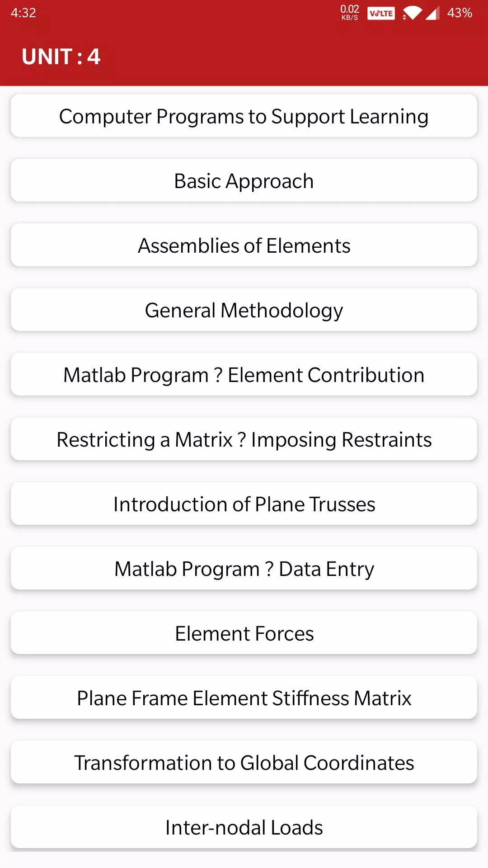Screen dimensions: 488x868
Task: Open Introduction of Plane Trusses
Action: coord(244,504)
